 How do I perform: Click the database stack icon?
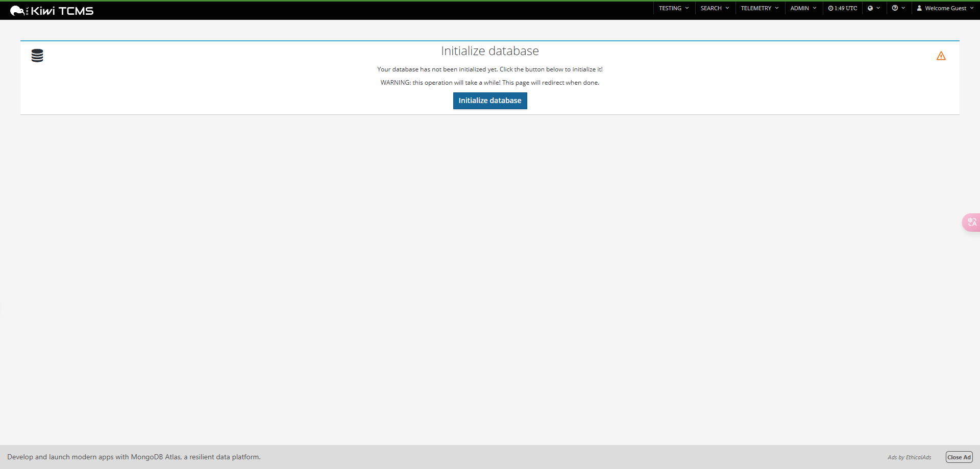click(37, 56)
